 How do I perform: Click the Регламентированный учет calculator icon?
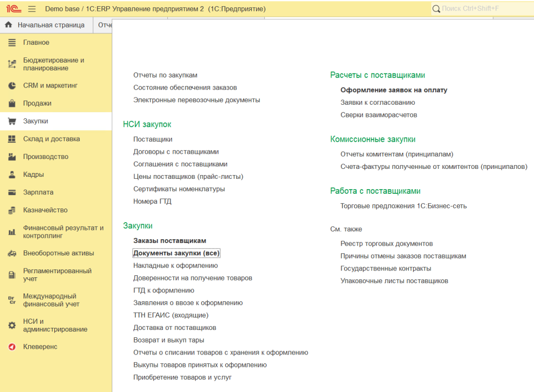click(x=12, y=275)
